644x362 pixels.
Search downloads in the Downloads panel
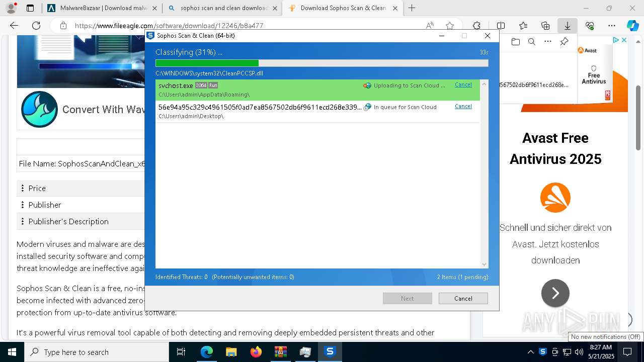(x=531, y=42)
